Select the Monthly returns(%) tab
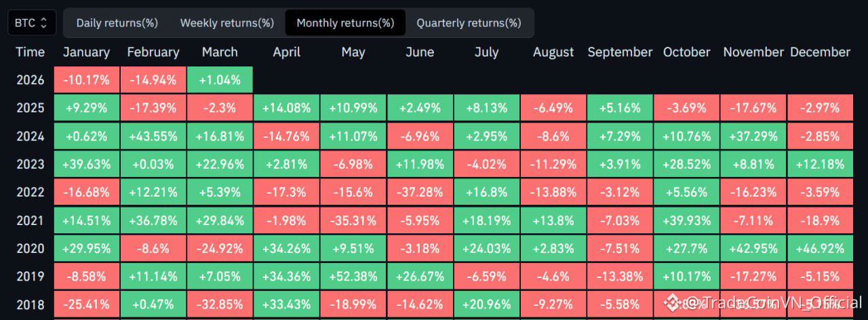Screen dimensions: 868x320 click(345, 22)
